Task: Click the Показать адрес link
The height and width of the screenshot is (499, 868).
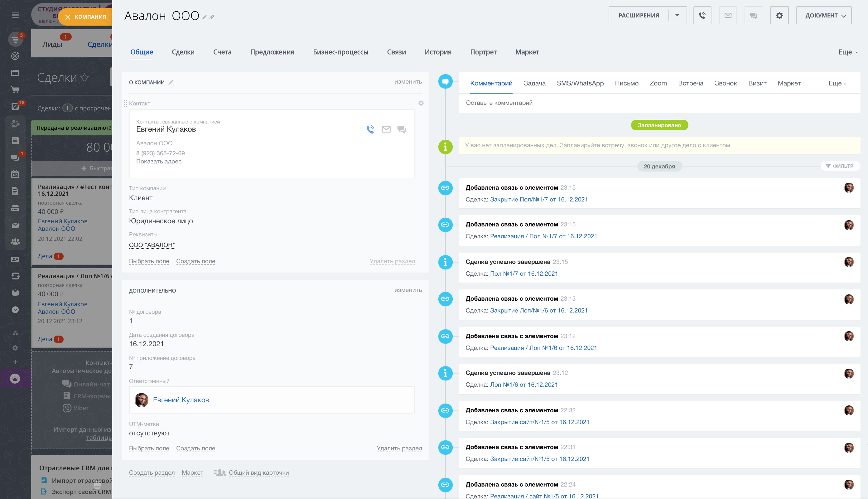Action: click(159, 162)
